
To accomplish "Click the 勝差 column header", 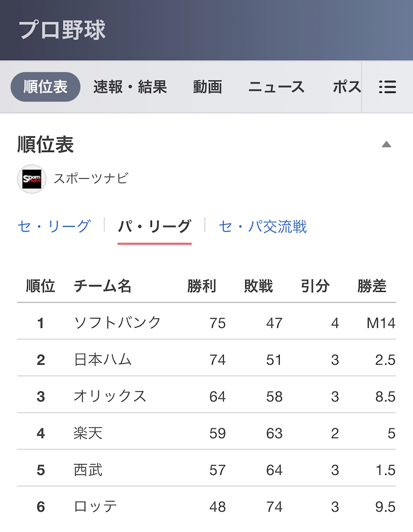I will pyautogui.click(x=372, y=286).
